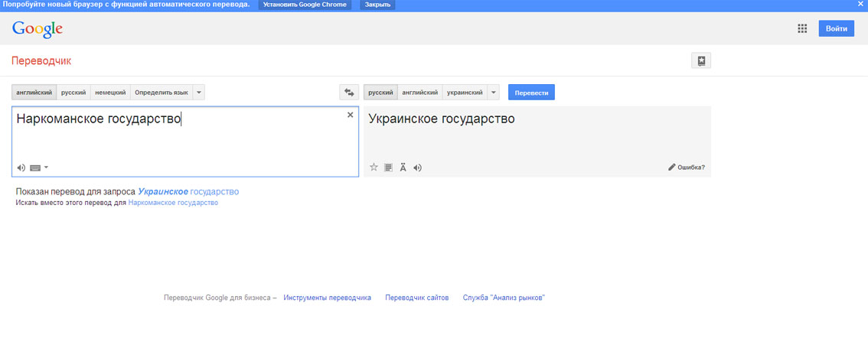Select немецкий as source language

111,93
